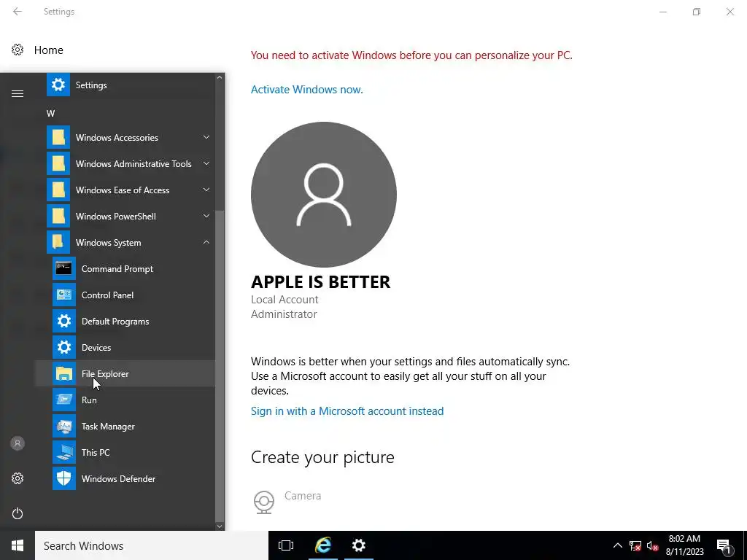Go back with Settings back arrow
Viewport: 747px width, 560px height.
coord(18,12)
